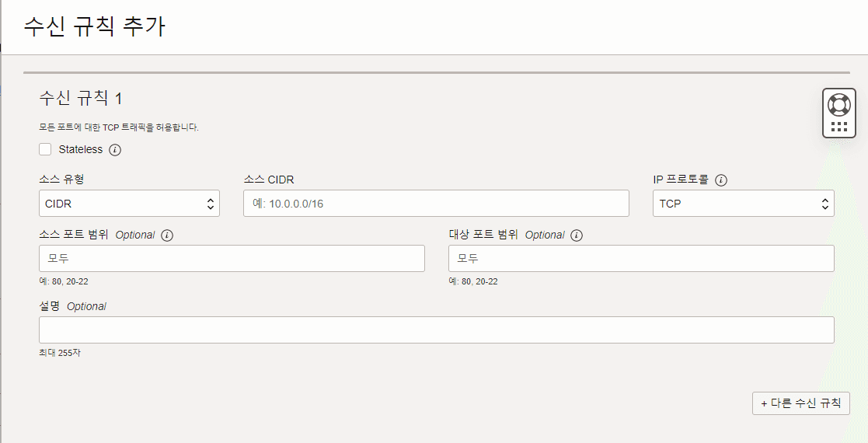
Task: Click the 수신 규칙 1 heading
Action: [81, 98]
